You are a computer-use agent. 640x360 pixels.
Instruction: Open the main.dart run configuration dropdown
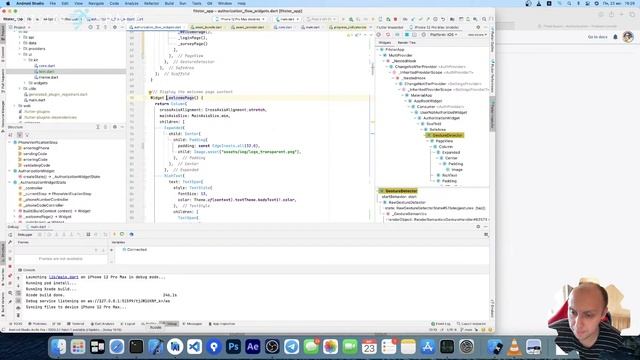click(287, 19)
